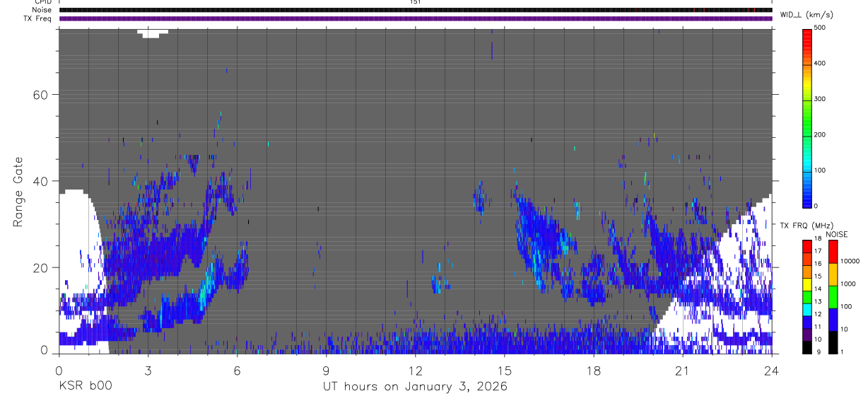Click the 'TX Freq' strip label
The image size is (868, 401).
(x=38, y=18)
